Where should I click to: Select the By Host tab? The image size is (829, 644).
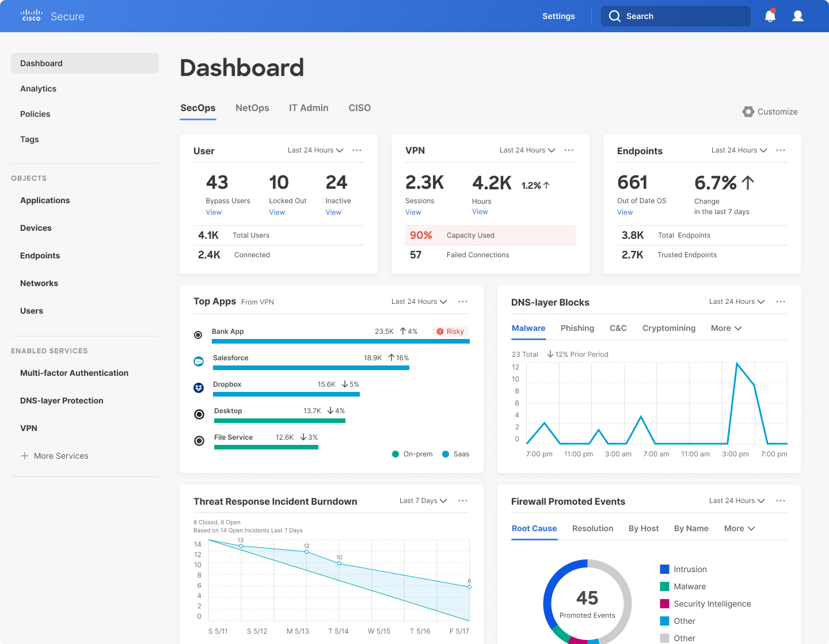(644, 528)
